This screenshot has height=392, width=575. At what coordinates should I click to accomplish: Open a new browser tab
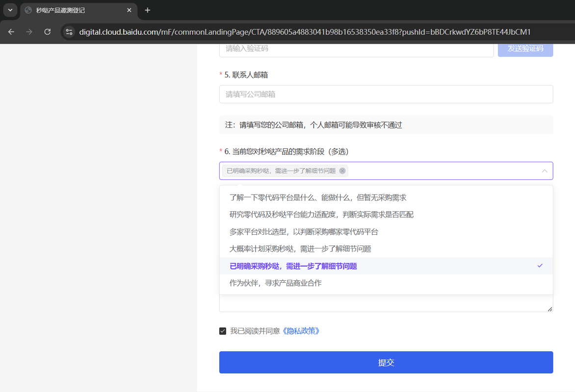tap(147, 10)
